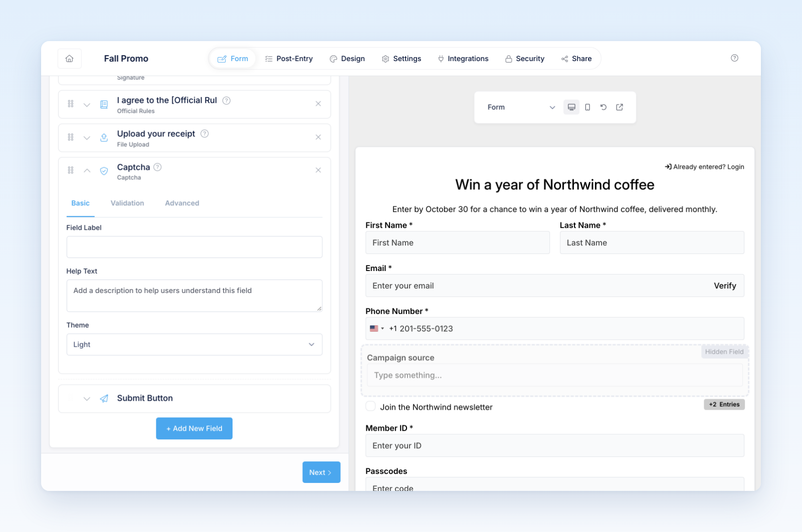The width and height of the screenshot is (802, 532).
Task: Go to the home dashboard icon
Action: 70,59
